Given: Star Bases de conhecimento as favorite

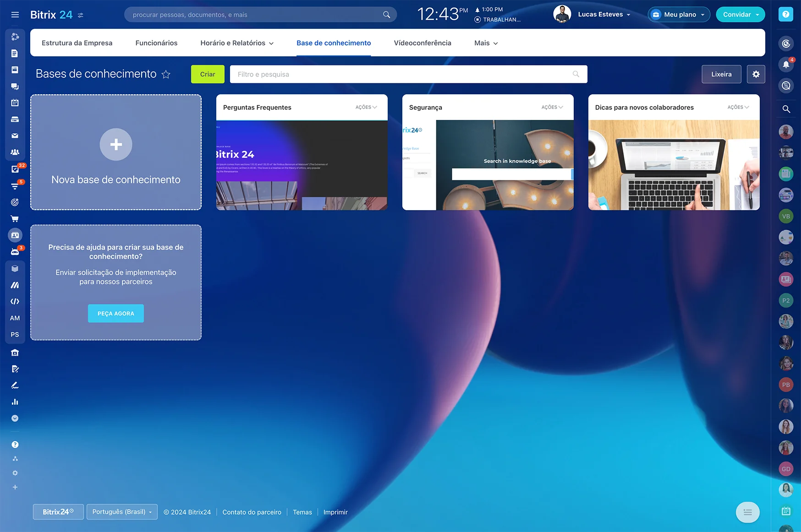Looking at the screenshot, I should point(166,74).
